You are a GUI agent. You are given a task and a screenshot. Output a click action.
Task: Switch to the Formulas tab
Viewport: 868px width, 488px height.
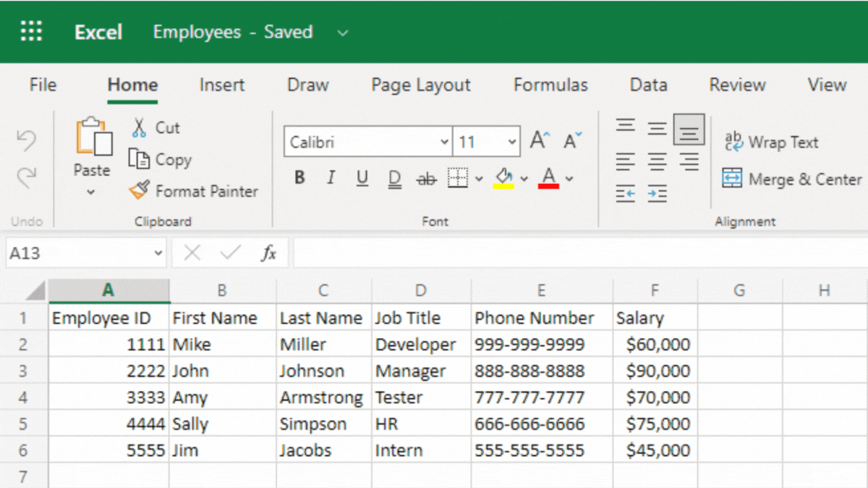click(x=550, y=85)
